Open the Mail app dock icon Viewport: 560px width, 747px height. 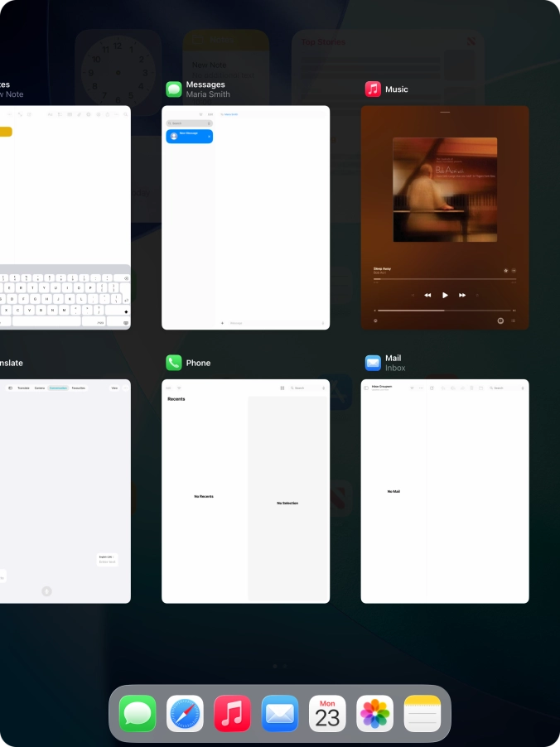click(280, 713)
